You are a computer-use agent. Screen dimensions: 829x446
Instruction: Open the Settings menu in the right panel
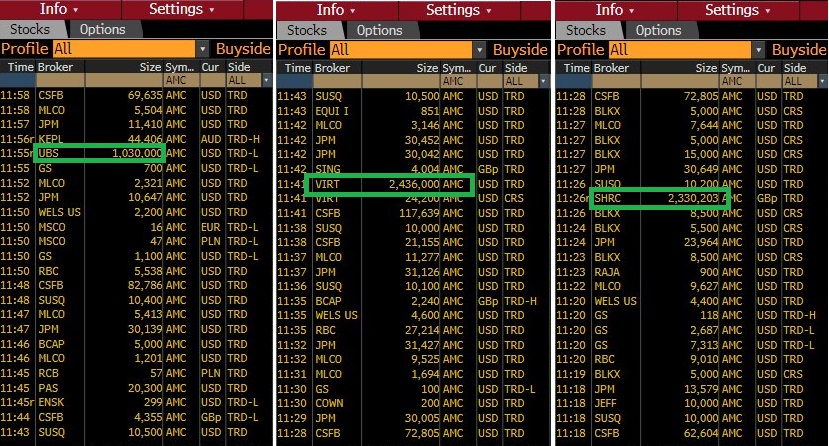[x=738, y=10]
